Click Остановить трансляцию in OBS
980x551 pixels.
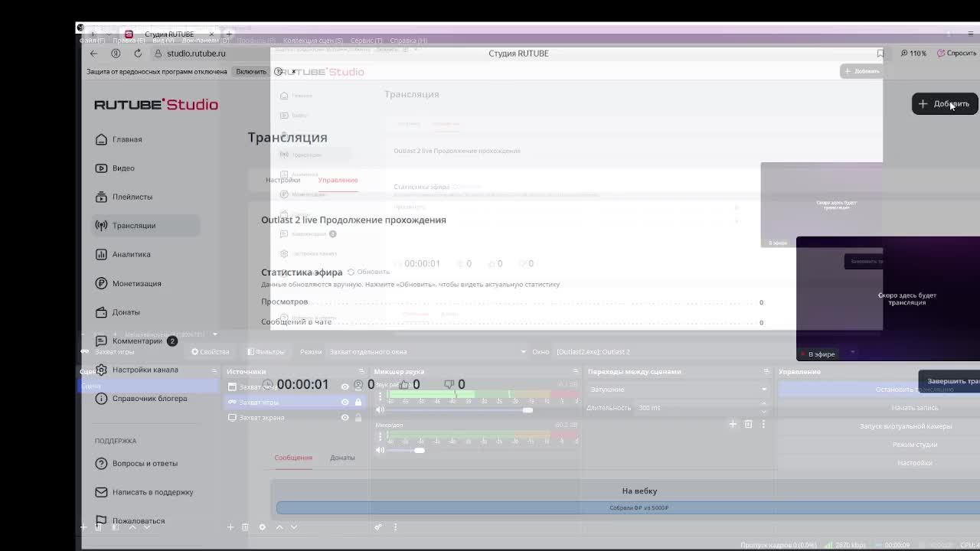click(915, 390)
